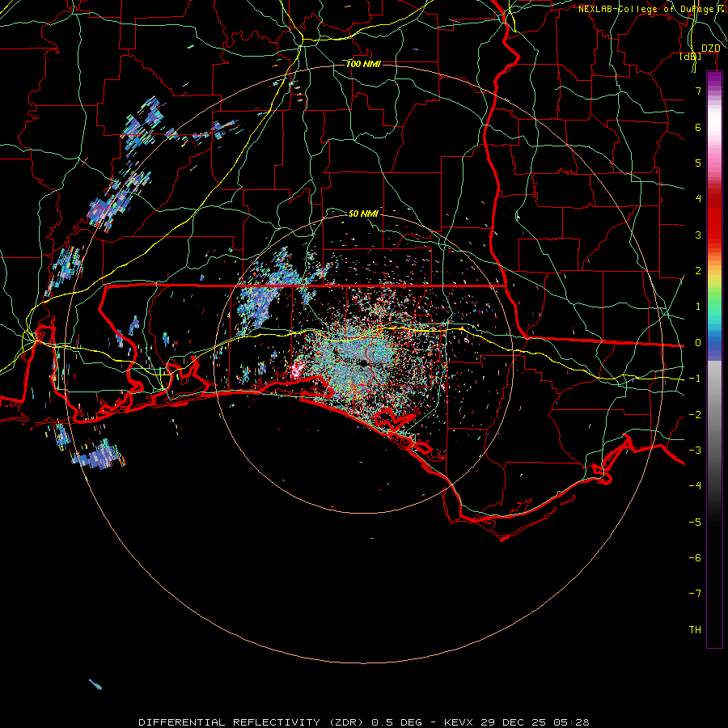Pick the -3 value on the color scale

pyautogui.click(x=695, y=451)
